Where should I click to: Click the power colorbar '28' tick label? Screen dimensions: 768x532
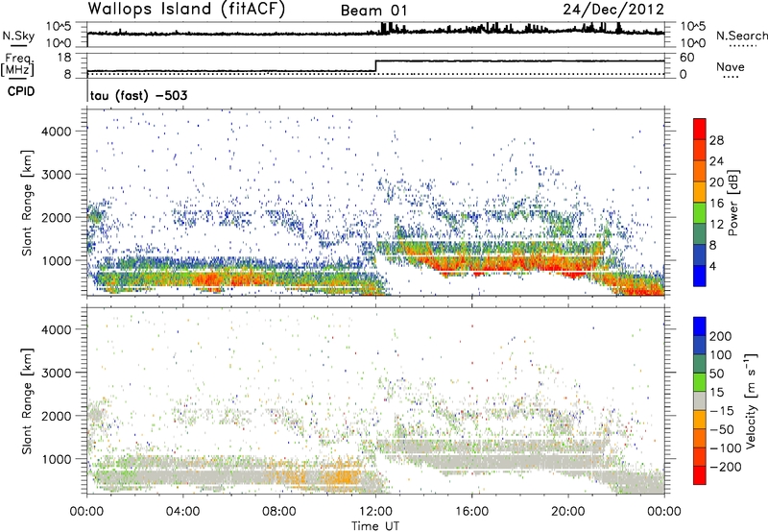[716, 140]
